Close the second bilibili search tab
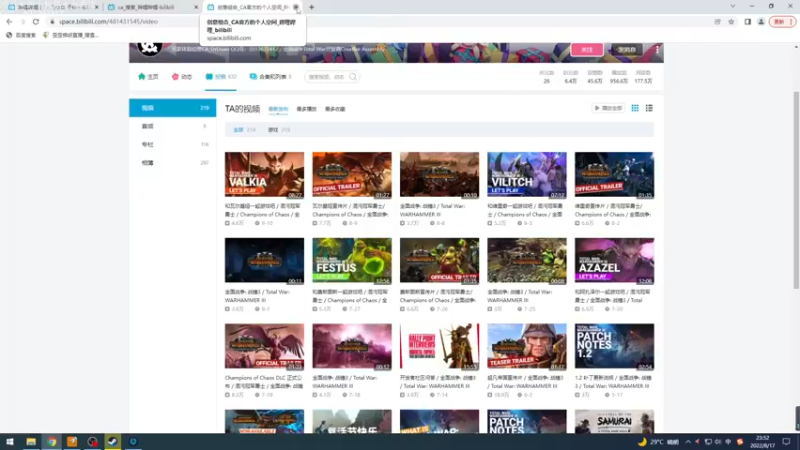The height and width of the screenshot is (450, 800). 196,7
